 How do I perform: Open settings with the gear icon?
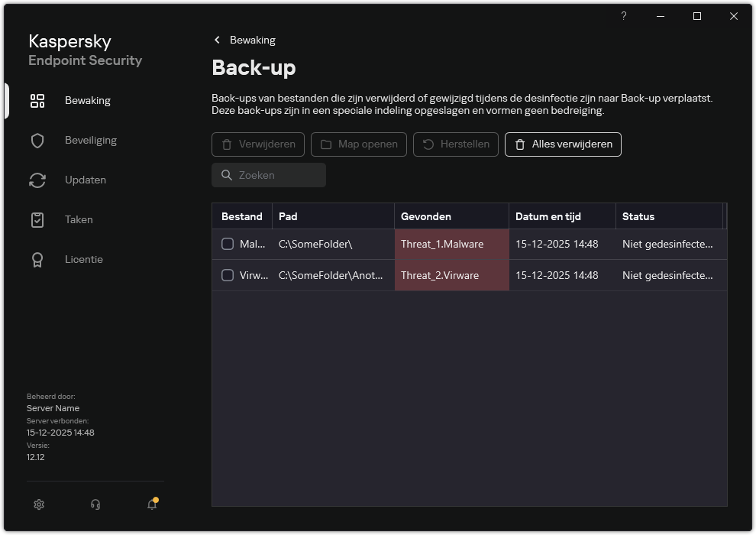38,504
